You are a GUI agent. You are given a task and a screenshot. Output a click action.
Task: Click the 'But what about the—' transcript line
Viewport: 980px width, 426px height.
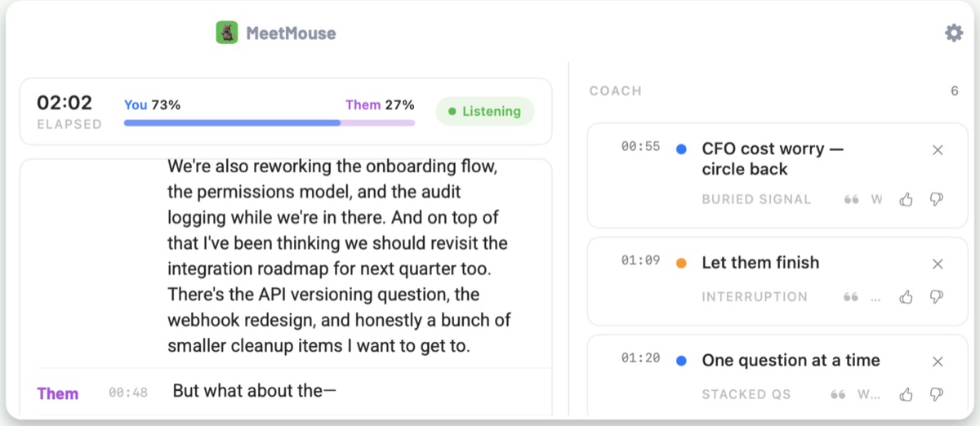click(255, 391)
